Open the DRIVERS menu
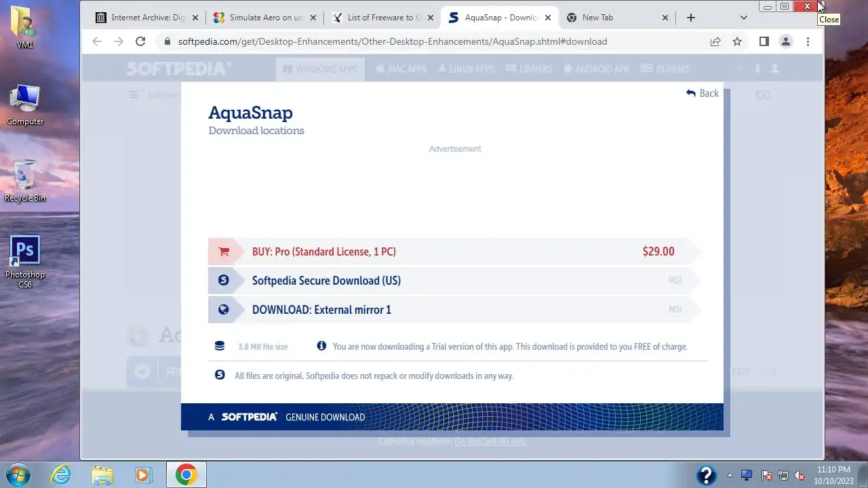The image size is (868, 488). click(530, 69)
